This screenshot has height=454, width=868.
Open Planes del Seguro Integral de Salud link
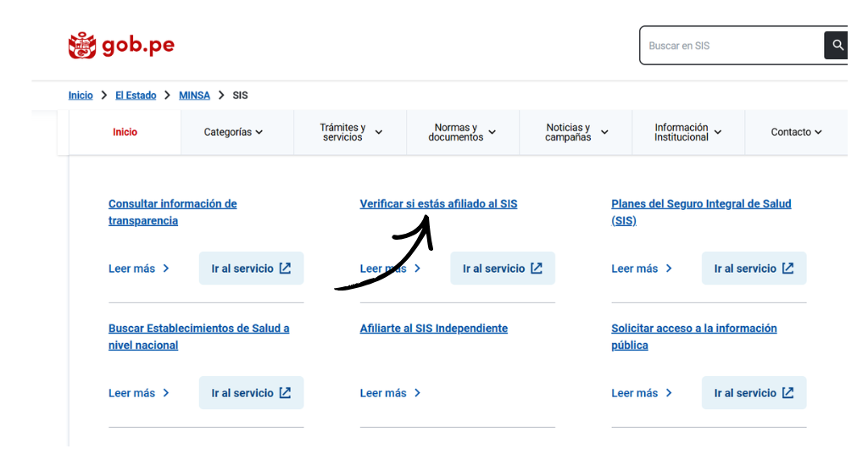point(701,213)
